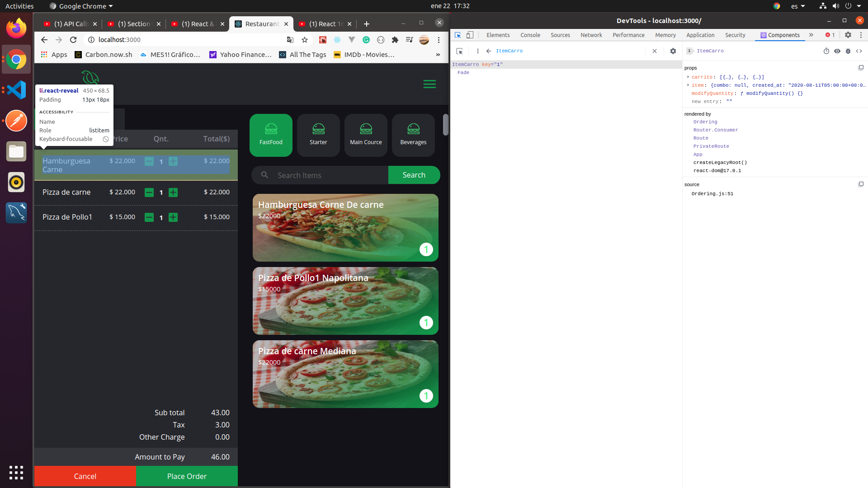Switch to the Network tab
The image size is (868, 488).
tap(591, 35)
